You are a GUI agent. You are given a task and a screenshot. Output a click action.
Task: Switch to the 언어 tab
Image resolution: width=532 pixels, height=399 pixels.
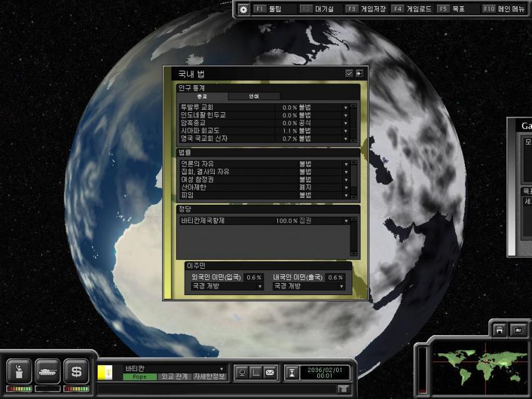pos(253,96)
